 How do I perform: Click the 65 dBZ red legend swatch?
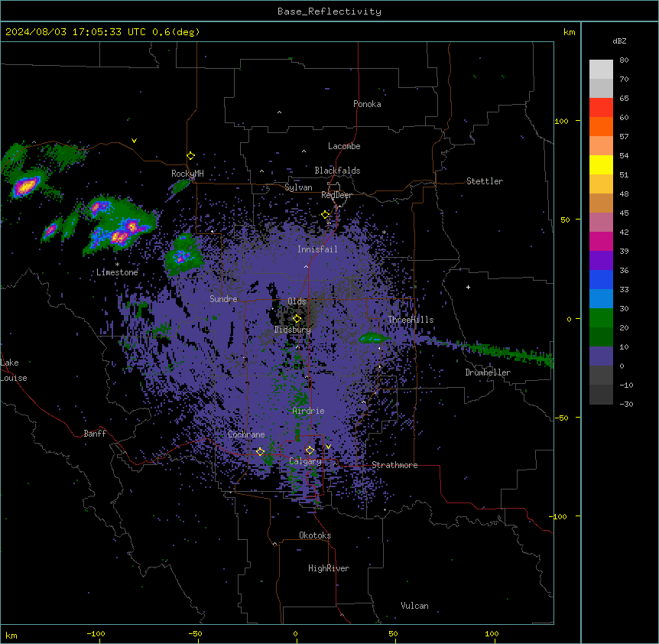601,108
